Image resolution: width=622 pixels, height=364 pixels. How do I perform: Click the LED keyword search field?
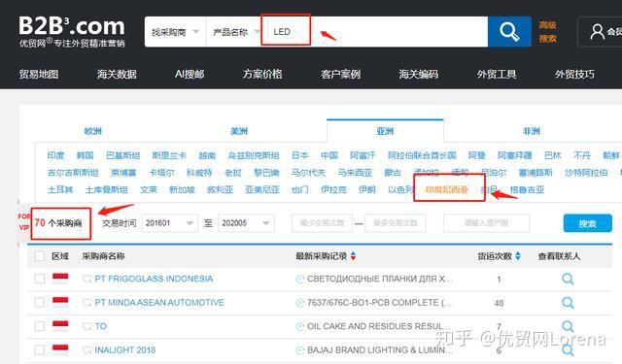(x=377, y=32)
